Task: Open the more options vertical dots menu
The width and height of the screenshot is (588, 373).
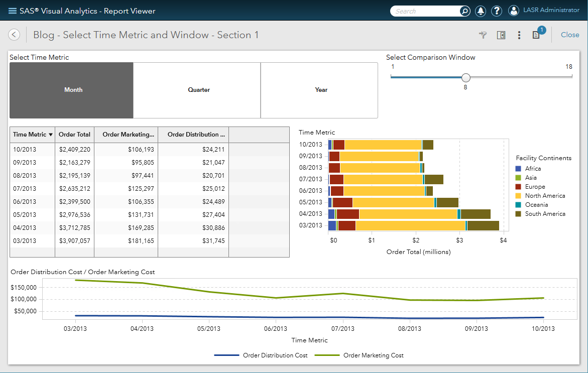Action: click(x=519, y=35)
